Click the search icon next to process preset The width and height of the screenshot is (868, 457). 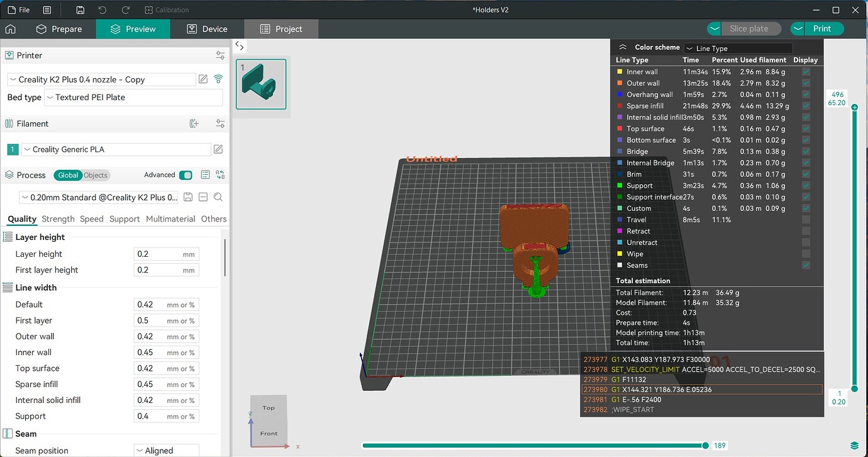click(218, 197)
